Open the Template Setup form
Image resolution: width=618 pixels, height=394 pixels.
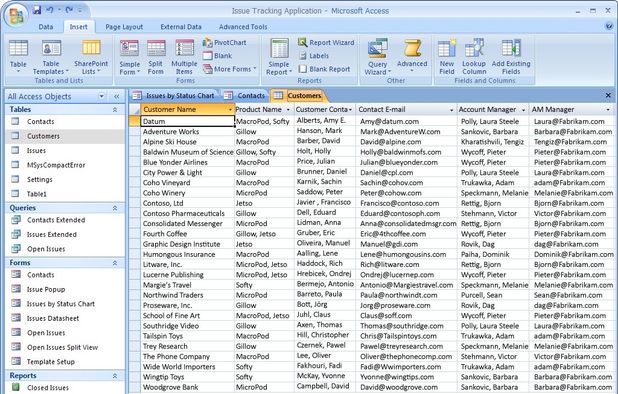pyautogui.click(x=50, y=362)
